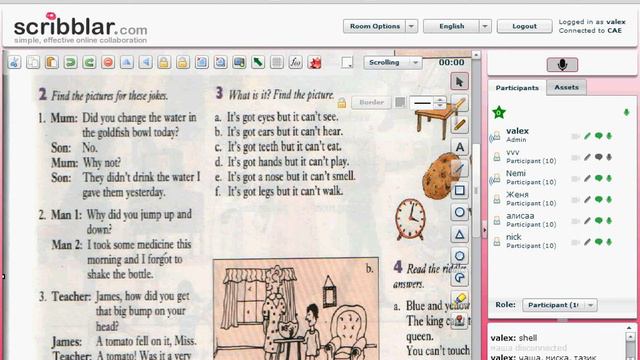Click the line thickness stepper arrows
640x360 pixels.
(x=440, y=102)
